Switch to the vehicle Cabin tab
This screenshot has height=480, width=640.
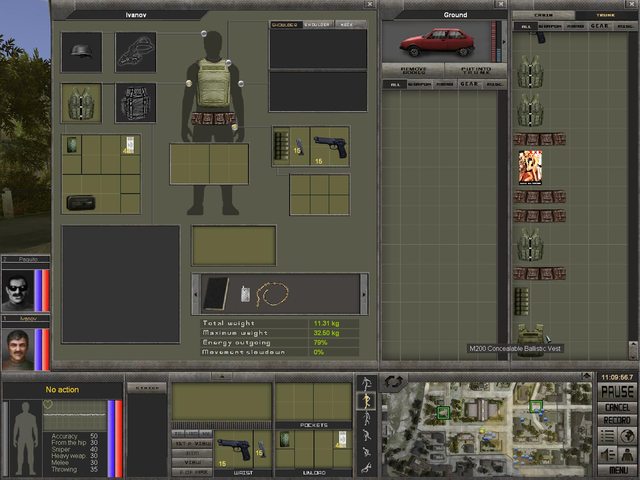pos(543,15)
